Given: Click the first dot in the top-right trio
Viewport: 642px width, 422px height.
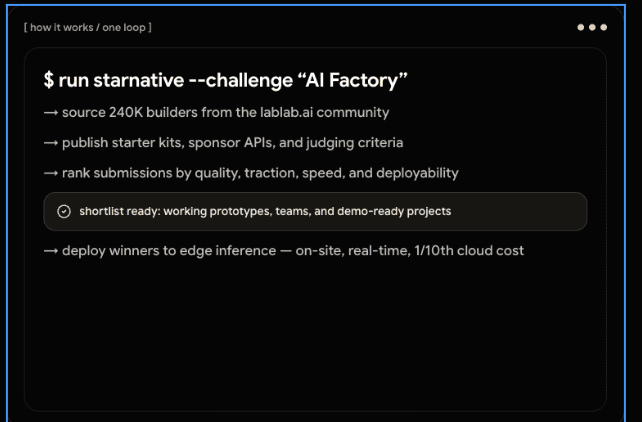Looking at the screenshot, I should point(581,27).
